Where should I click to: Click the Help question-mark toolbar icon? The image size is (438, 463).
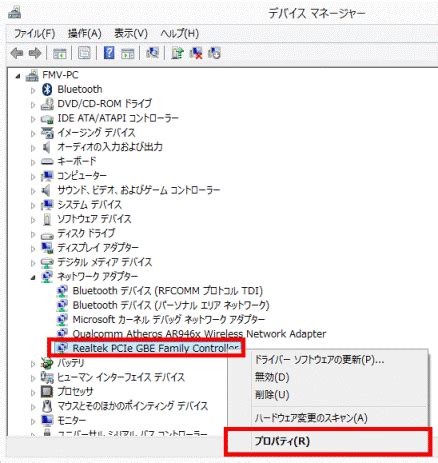click(x=109, y=53)
